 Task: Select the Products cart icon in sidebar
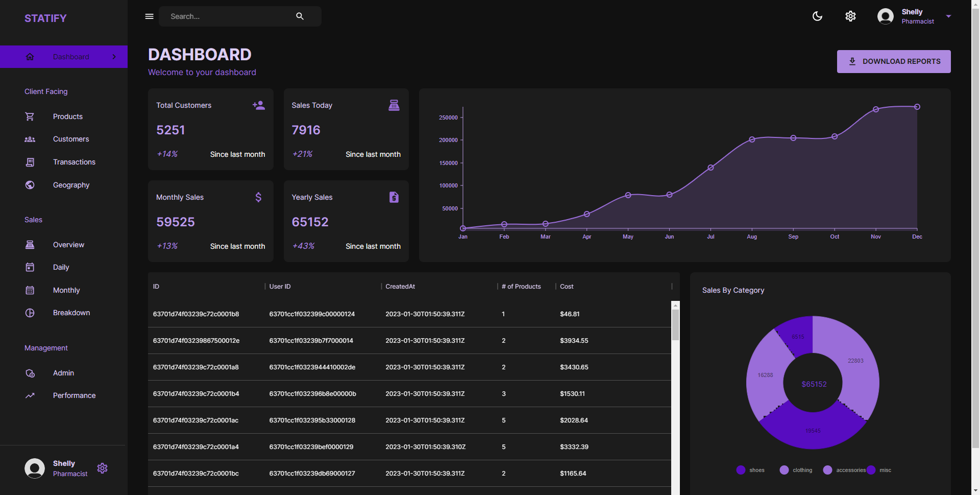(30, 116)
